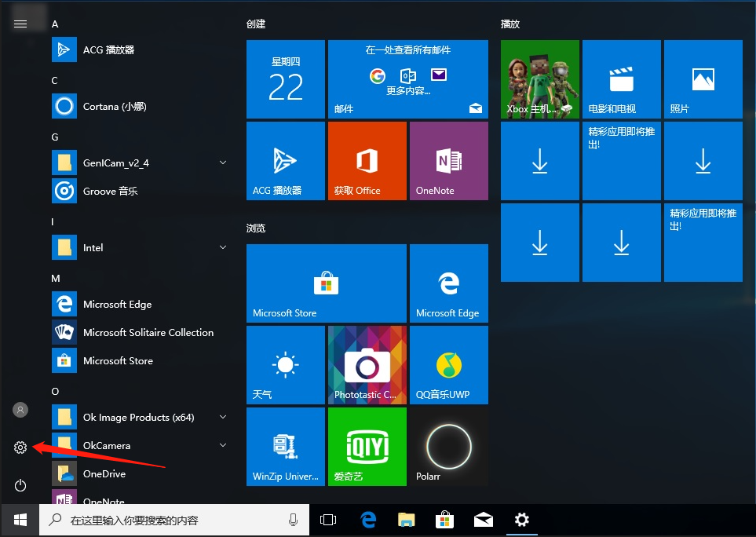
Task: Click the 播放 tile group title
Action: (510, 24)
